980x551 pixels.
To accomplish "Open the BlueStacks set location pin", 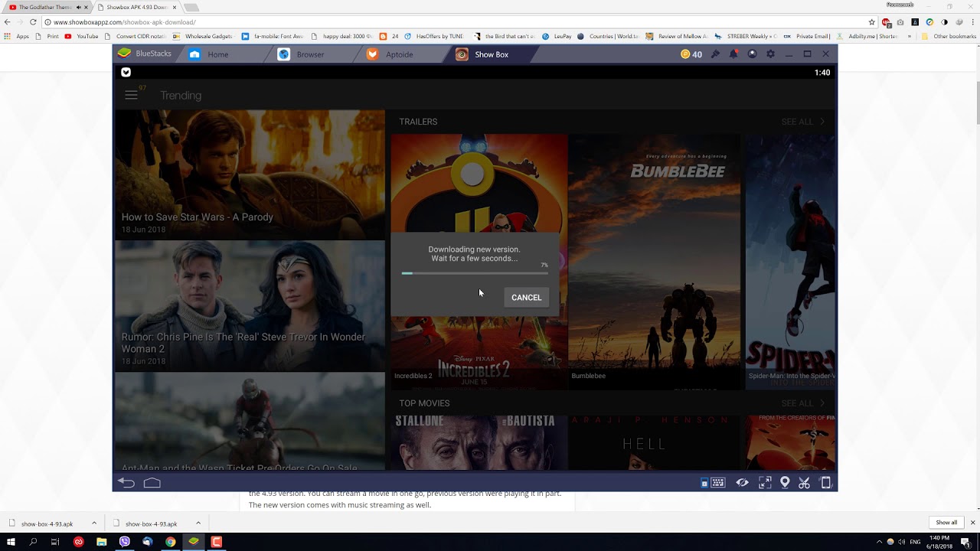I will pos(785,483).
